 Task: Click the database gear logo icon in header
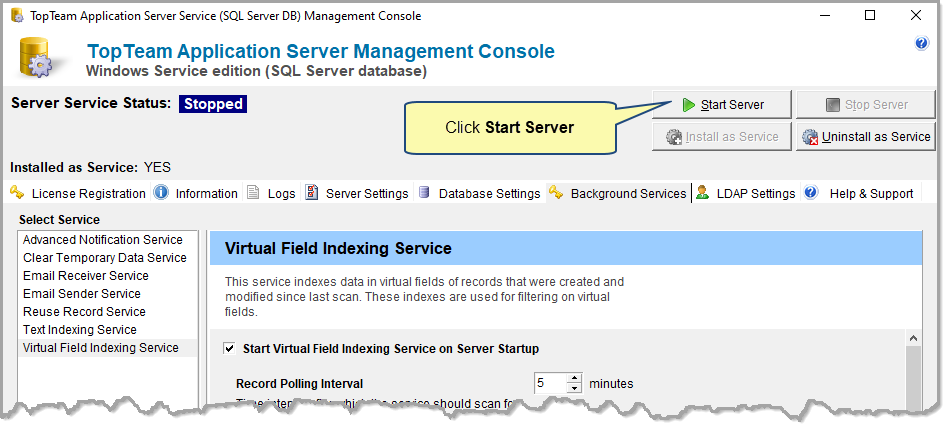click(x=36, y=57)
